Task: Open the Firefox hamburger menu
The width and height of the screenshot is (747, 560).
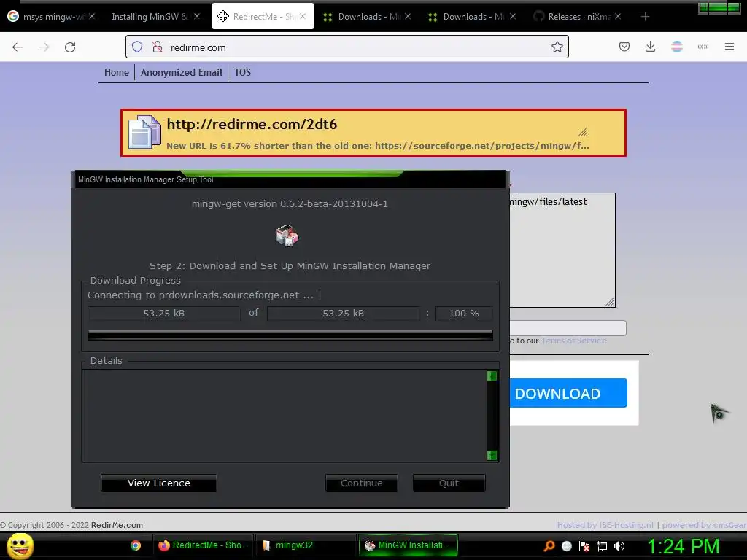Action: pos(729,47)
